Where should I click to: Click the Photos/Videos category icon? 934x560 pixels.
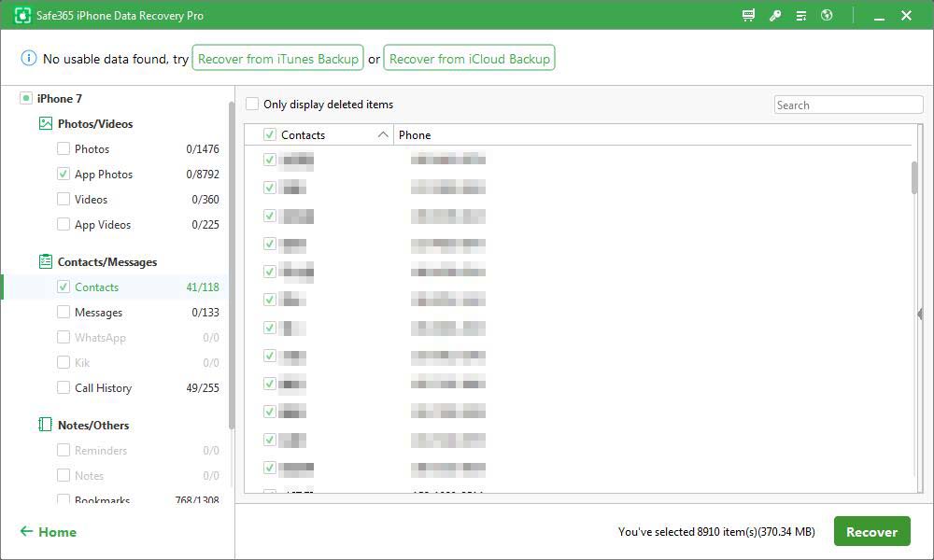click(x=45, y=124)
